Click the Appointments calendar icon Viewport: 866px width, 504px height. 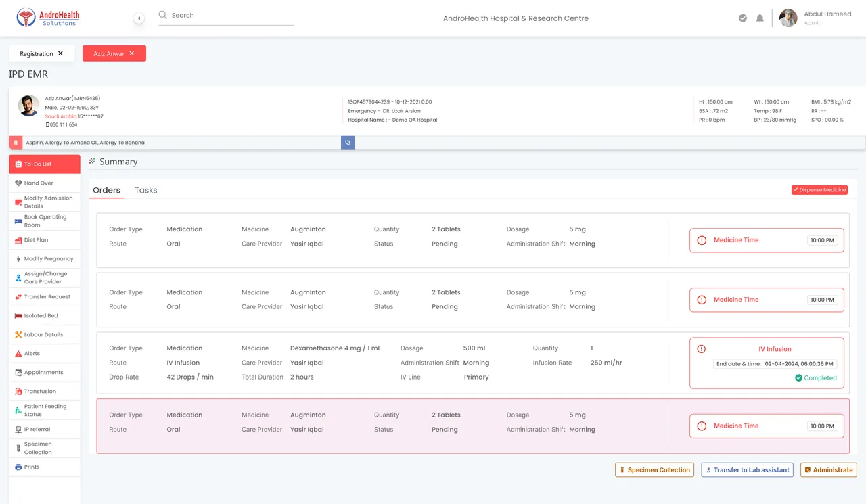tap(18, 373)
